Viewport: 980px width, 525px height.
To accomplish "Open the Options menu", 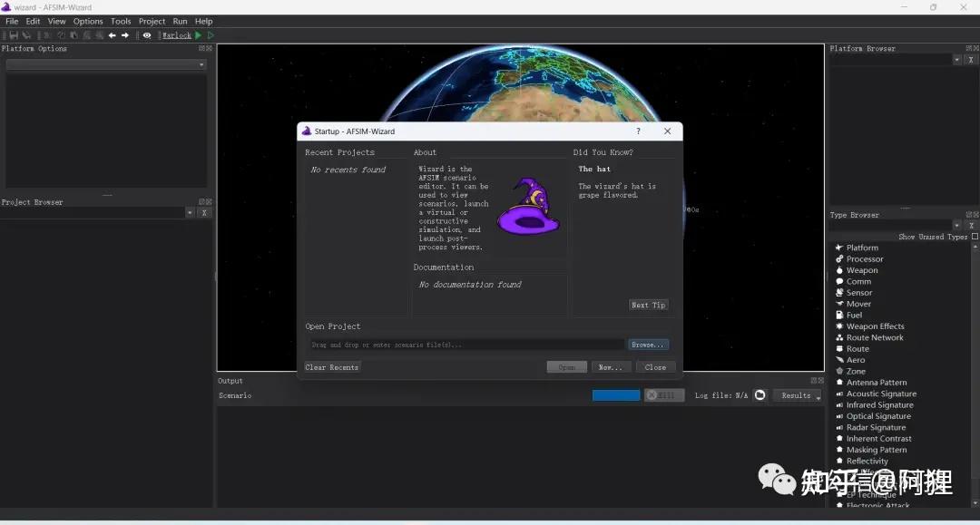I will pyautogui.click(x=88, y=21).
